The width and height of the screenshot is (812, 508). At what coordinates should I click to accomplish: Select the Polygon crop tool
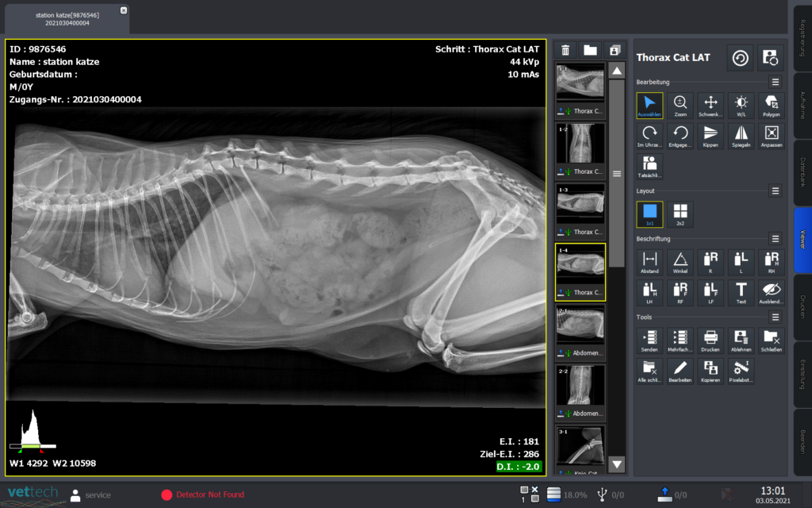pos(772,106)
